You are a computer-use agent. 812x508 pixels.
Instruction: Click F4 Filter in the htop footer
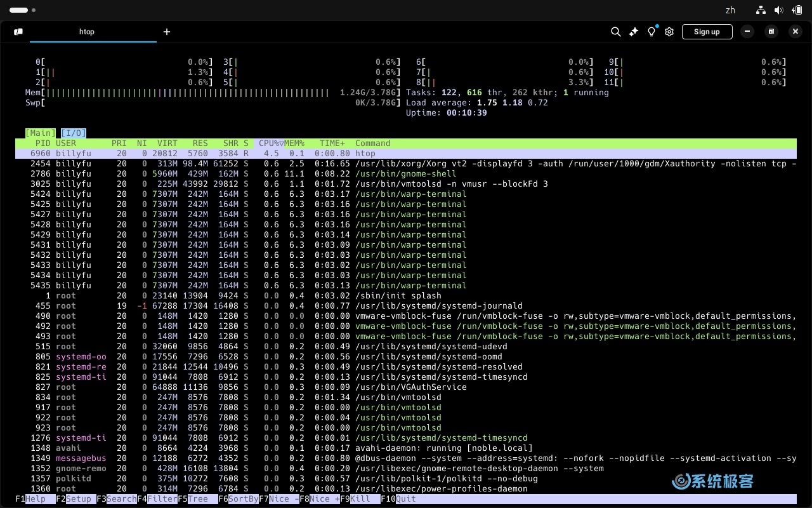point(157,499)
